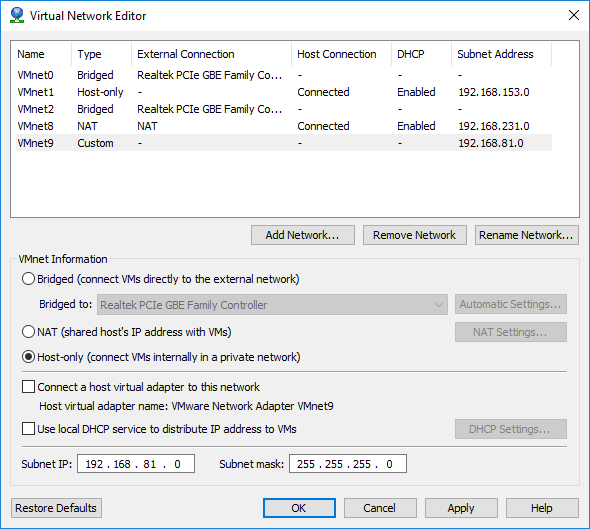Click VMnet0's Realtek PCIe external connection cell
Screen dimensions: 590x529
point(210,75)
